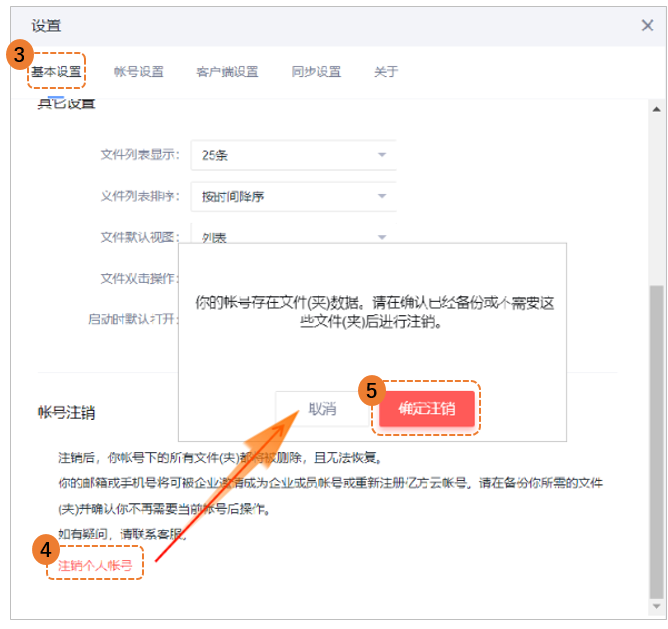Click the vertical scrollbar thumb
The image size is (668, 629).
tap(656, 442)
